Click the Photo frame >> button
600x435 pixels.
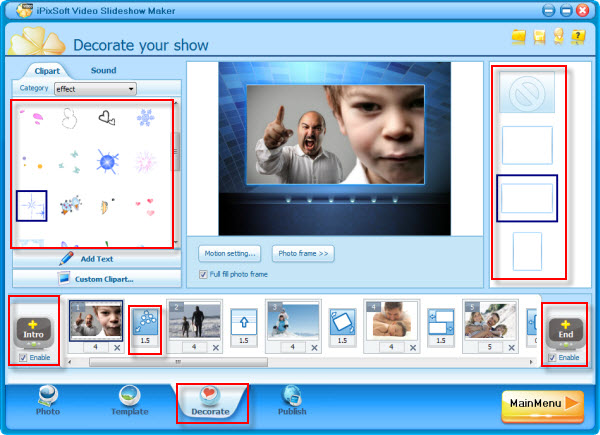(x=303, y=253)
